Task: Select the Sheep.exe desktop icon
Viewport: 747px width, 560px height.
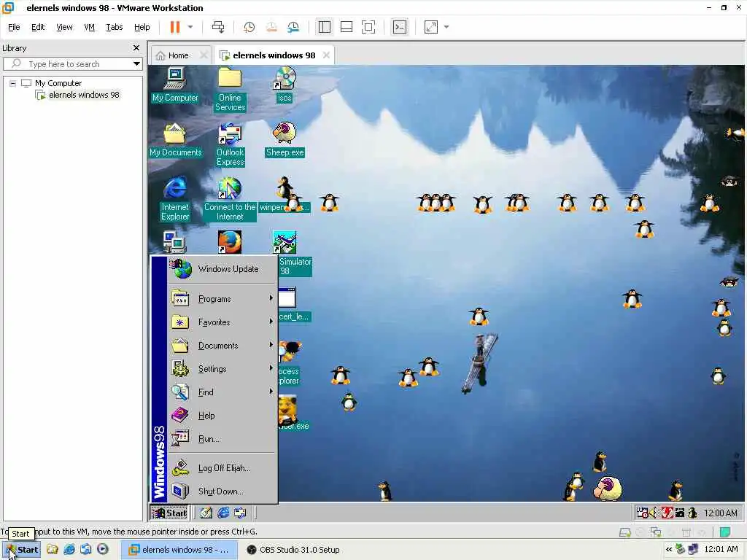Action: [x=285, y=140]
